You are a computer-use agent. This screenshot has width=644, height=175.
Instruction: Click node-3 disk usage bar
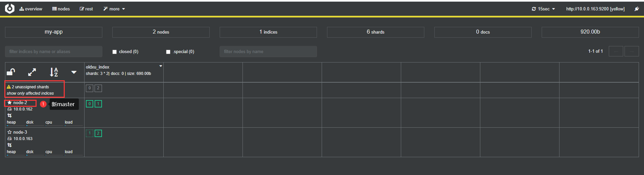[x=35, y=155]
